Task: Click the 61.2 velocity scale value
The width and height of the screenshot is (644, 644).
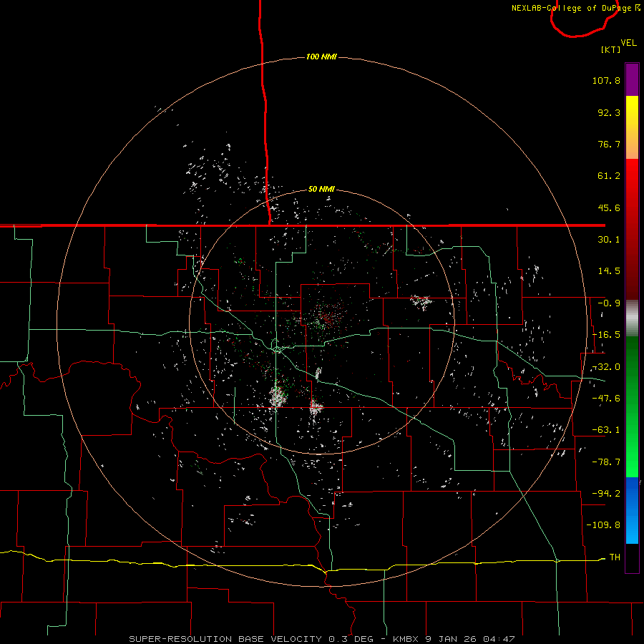Action: point(609,176)
